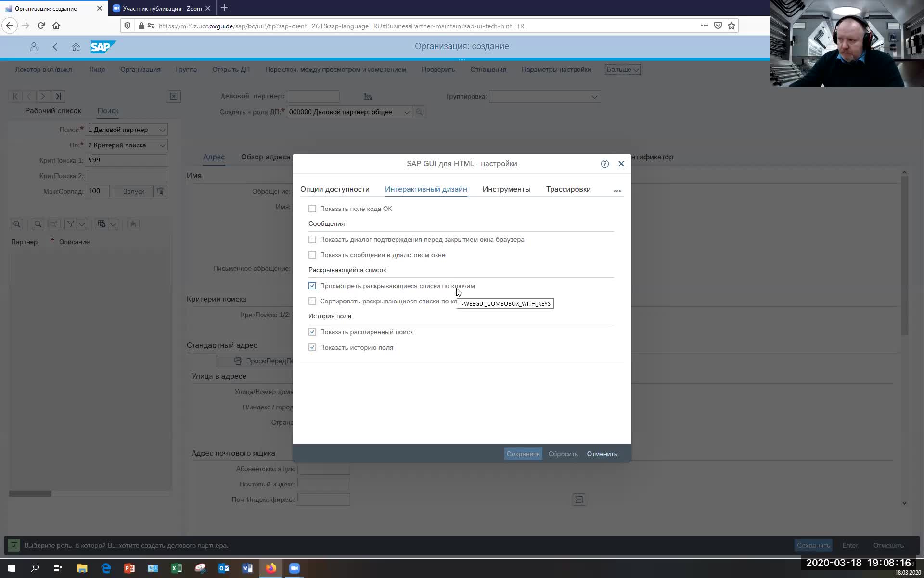
Task: Toggle Показать историю поля checkbox
Action: [312, 347]
